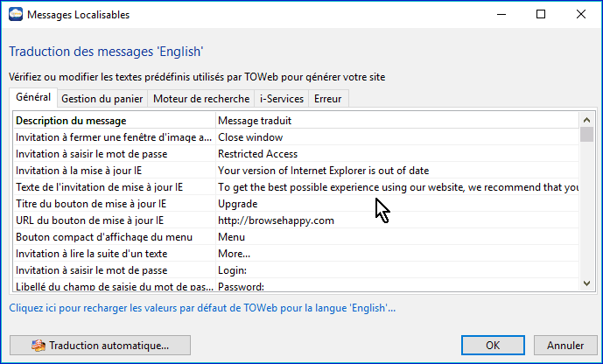Click the TOWeb app icon in title bar

[16, 14]
